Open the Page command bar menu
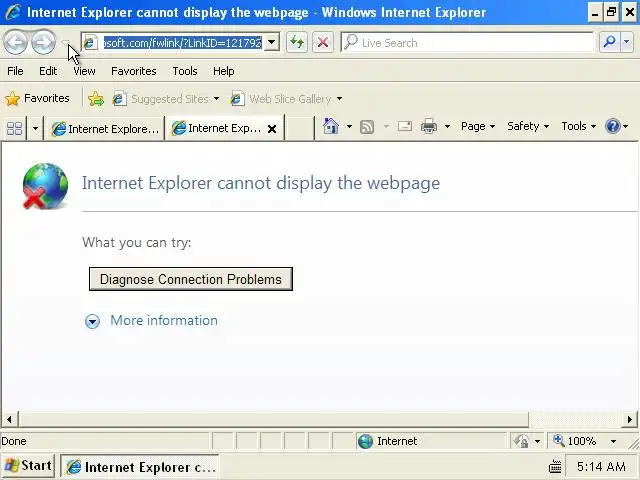 (x=478, y=126)
